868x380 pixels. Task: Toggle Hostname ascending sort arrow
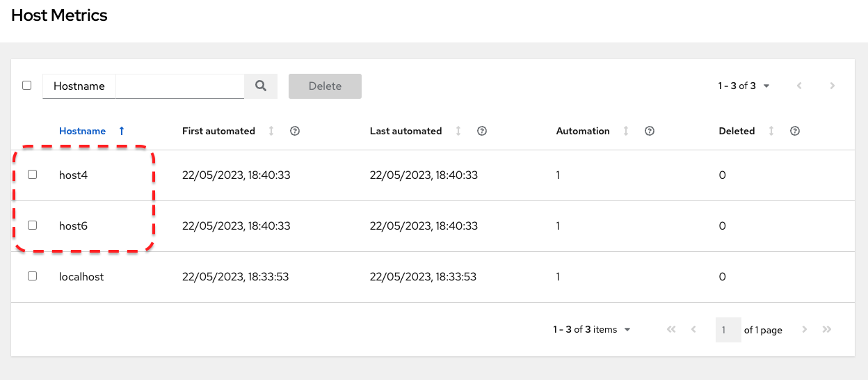tap(122, 131)
